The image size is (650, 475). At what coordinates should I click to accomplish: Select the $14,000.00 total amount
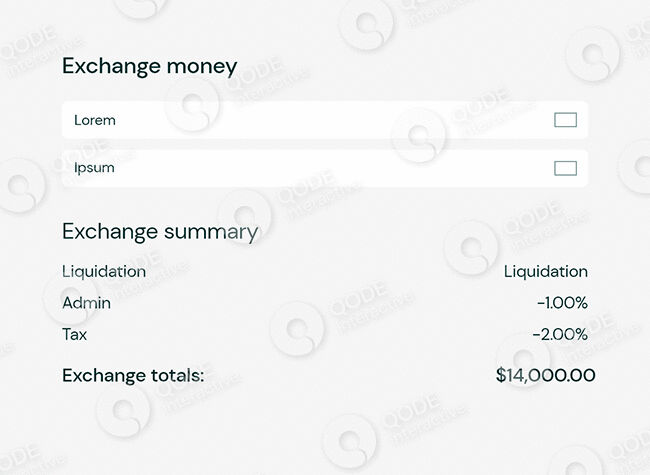(x=545, y=376)
